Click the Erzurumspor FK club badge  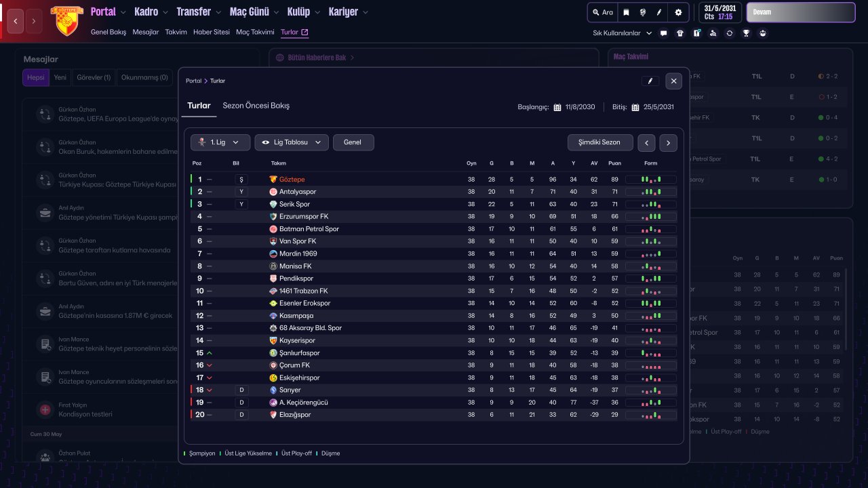[273, 216]
